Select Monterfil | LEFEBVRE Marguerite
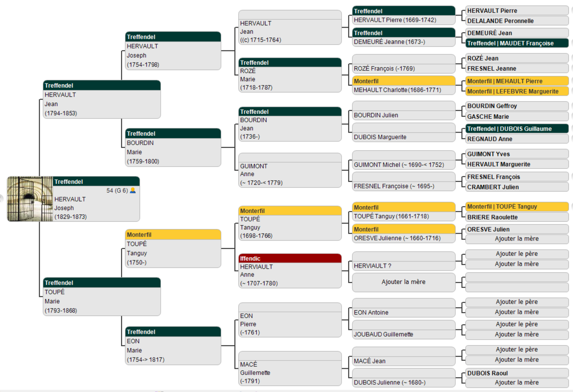573x392 pixels. (517, 91)
